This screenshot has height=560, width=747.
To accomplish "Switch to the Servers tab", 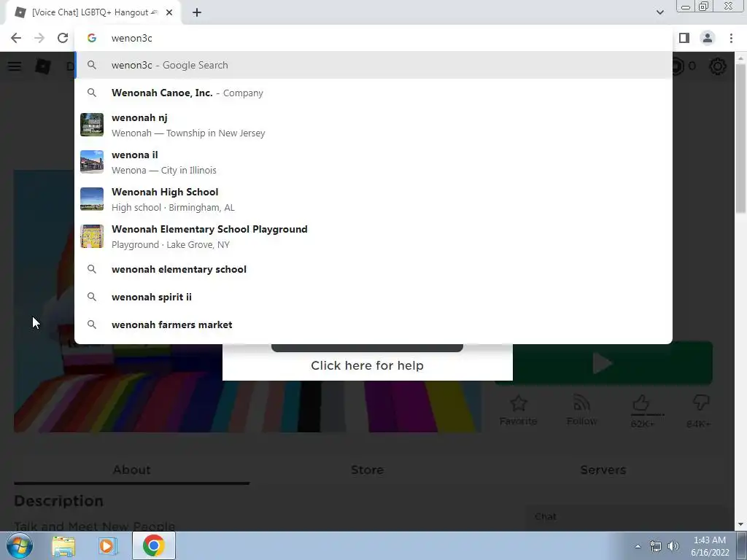I will tap(603, 470).
